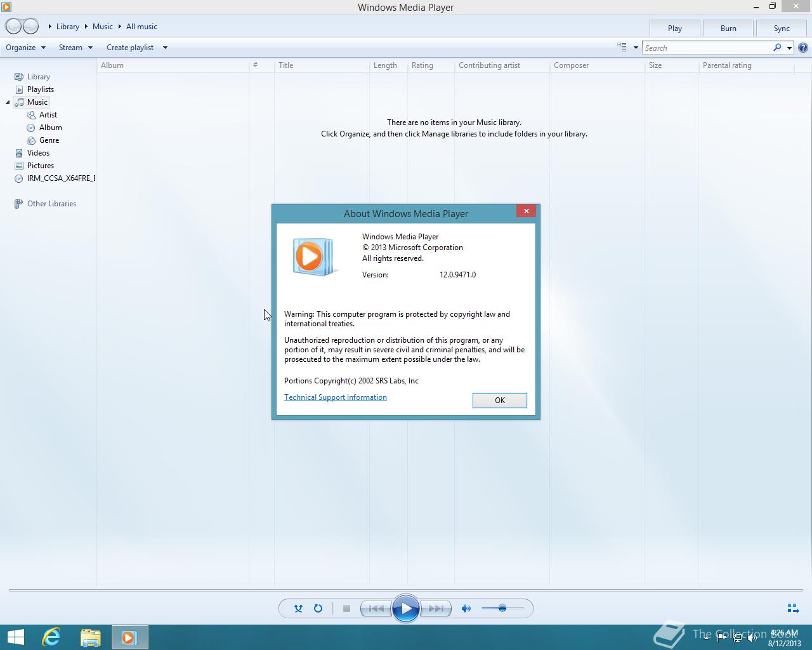Viewport: 812px width, 650px height.
Task: Open the Technical Support Information link
Action: (x=336, y=397)
